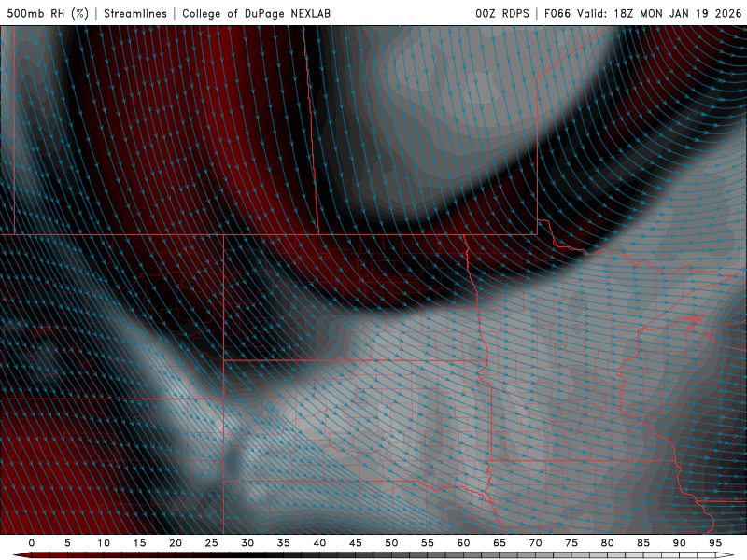
Task: Select the "Streamlines" label in header
Action: (x=135, y=13)
